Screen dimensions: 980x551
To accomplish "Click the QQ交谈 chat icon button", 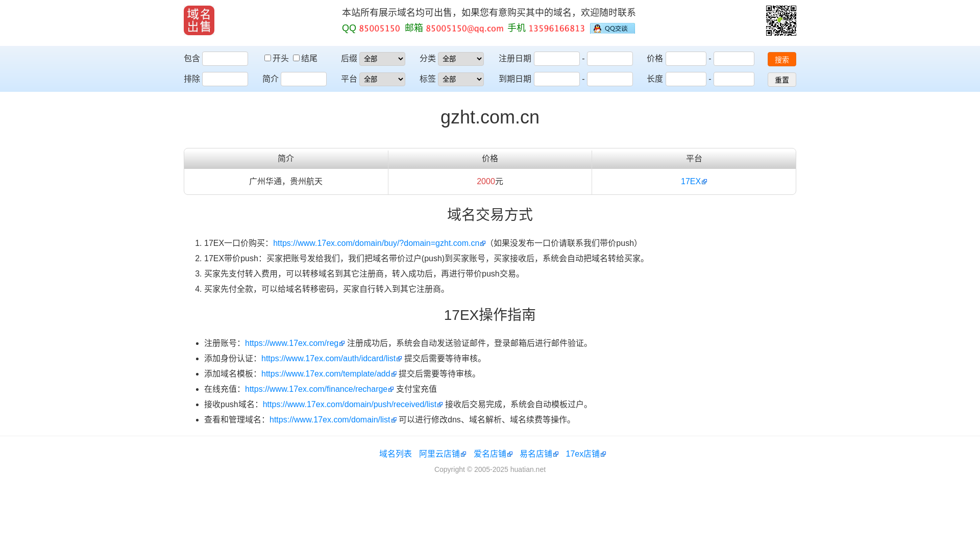I will pos(612,29).
